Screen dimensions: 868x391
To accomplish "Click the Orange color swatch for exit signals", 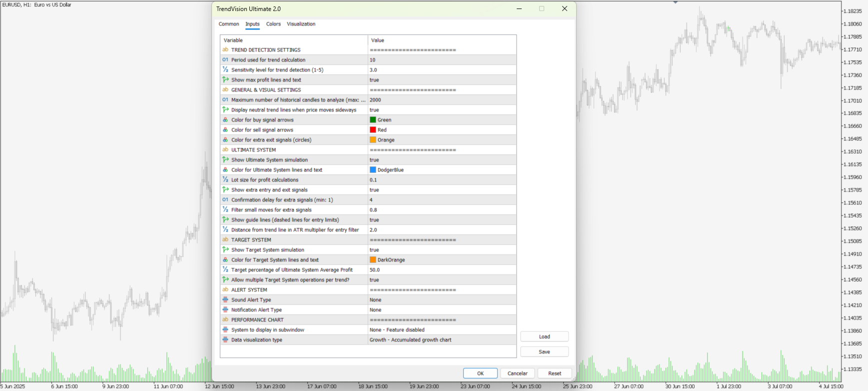I will (x=373, y=140).
